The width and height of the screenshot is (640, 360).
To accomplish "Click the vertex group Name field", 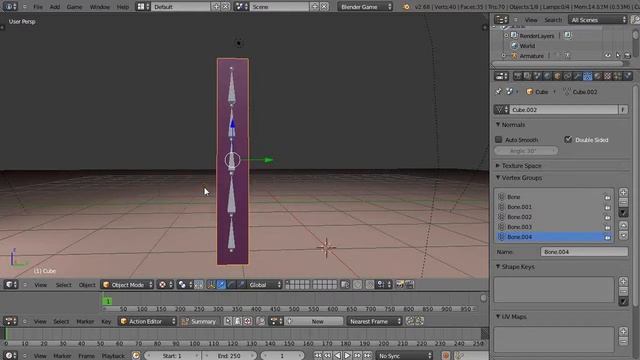I will [584, 252].
